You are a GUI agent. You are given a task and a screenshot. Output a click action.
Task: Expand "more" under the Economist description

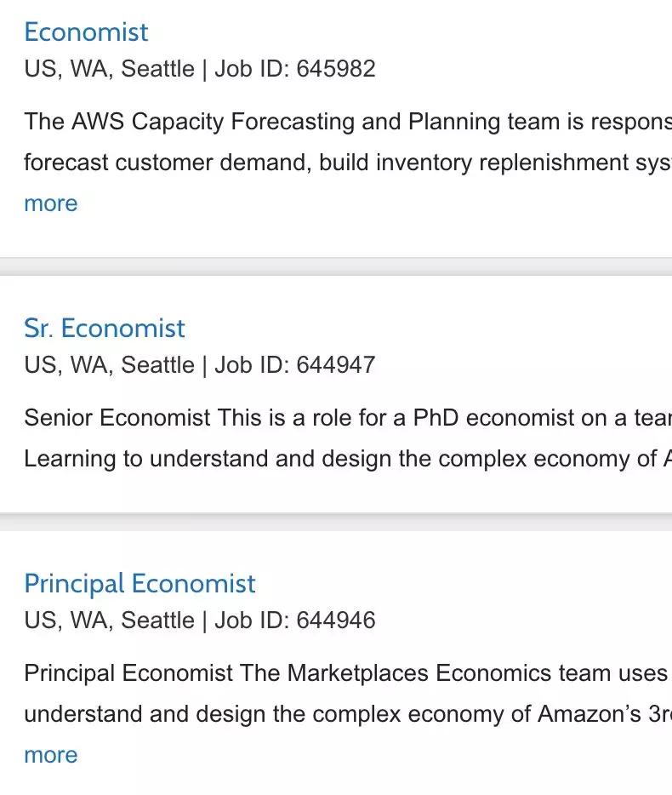coord(51,203)
